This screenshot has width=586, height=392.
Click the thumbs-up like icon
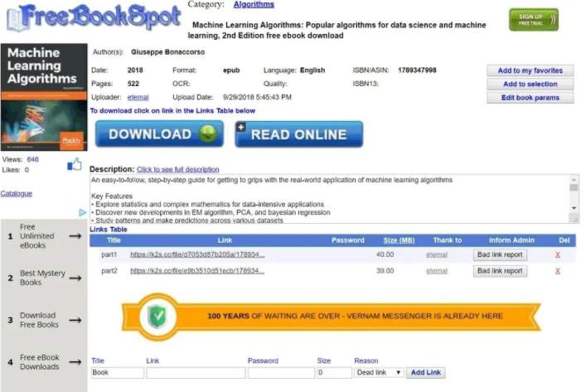tap(75, 164)
